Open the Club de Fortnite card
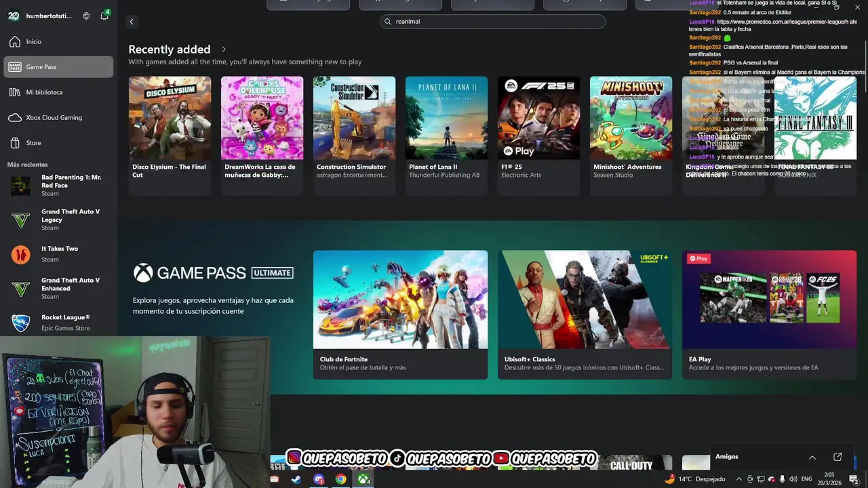Image resolution: width=868 pixels, height=488 pixels. point(400,314)
